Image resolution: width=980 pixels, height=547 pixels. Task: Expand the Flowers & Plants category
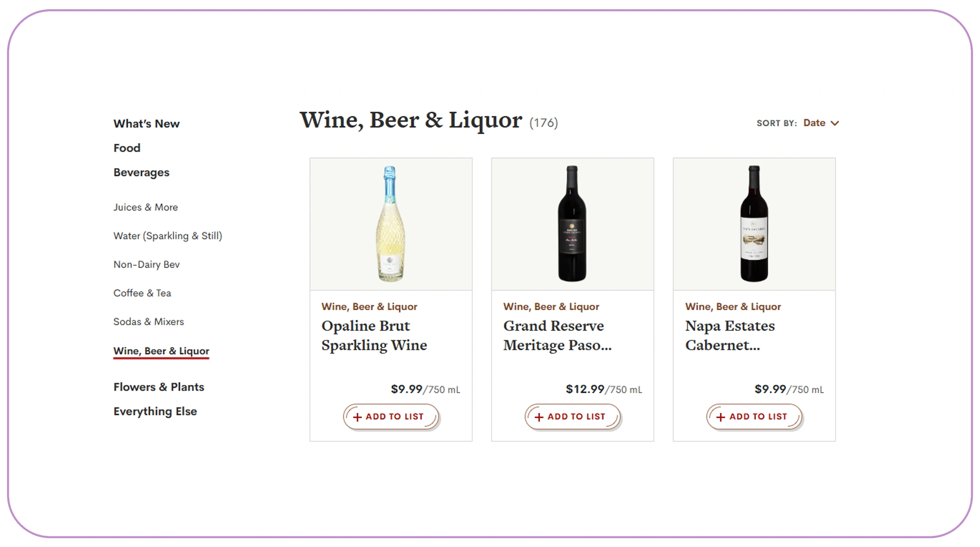coord(159,387)
